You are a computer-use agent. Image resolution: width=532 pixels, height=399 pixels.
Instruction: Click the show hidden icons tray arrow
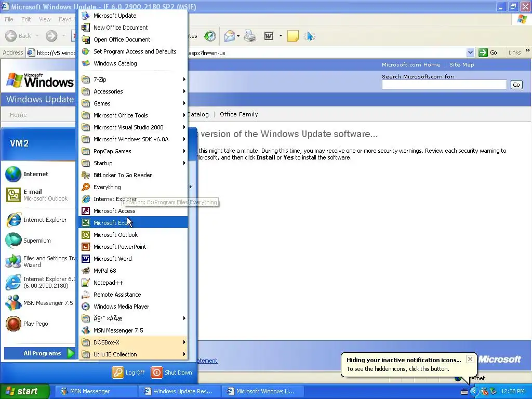point(474,392)
